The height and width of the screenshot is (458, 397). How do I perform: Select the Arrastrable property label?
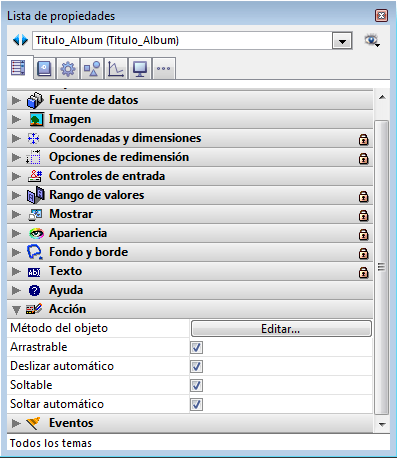[39, 347]
